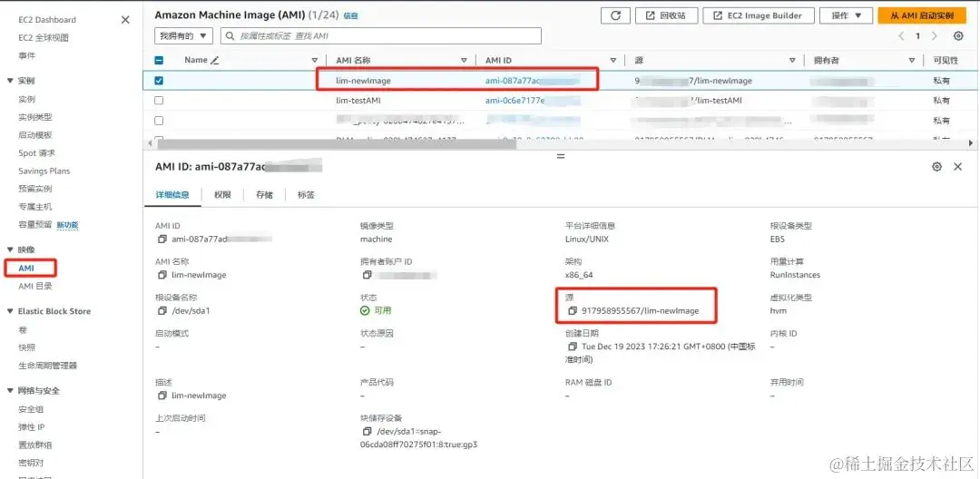Sort by 源 column arrow
980x479 pixels.
coord(792,61)
